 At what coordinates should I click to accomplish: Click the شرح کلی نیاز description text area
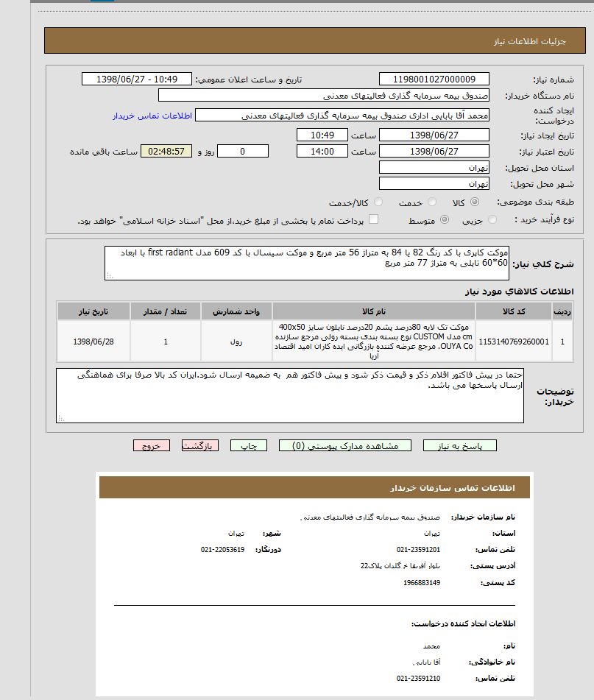307,263
